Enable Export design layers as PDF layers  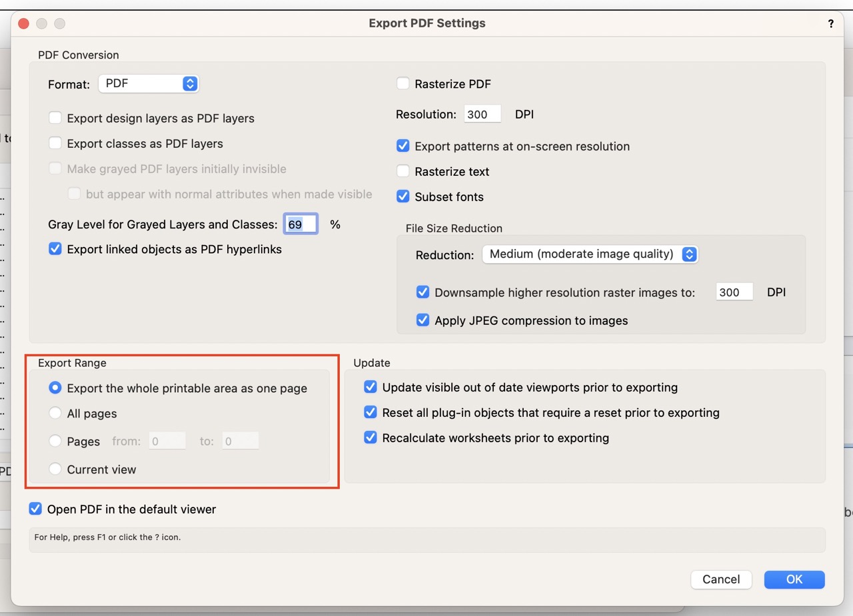pos(55,119)
